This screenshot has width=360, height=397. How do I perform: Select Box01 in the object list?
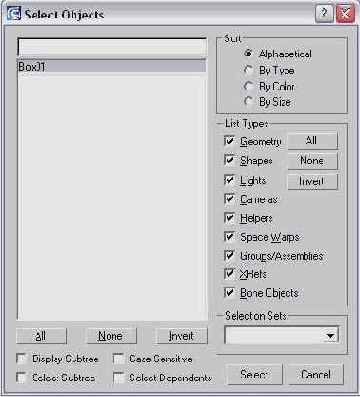(112, 67)
